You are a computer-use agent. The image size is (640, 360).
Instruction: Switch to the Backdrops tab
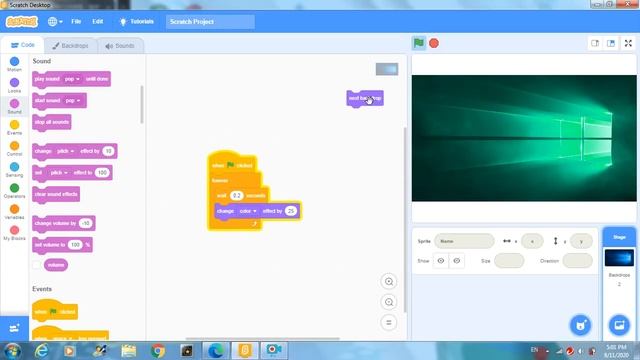click(70, 46)
